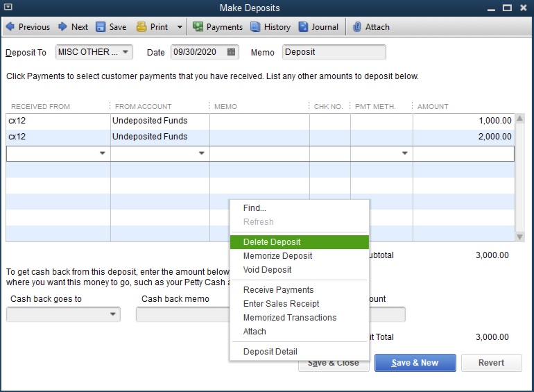Open window system menu icon in title bar
Viewport: 534px width, 392px height.
[8, 7]
